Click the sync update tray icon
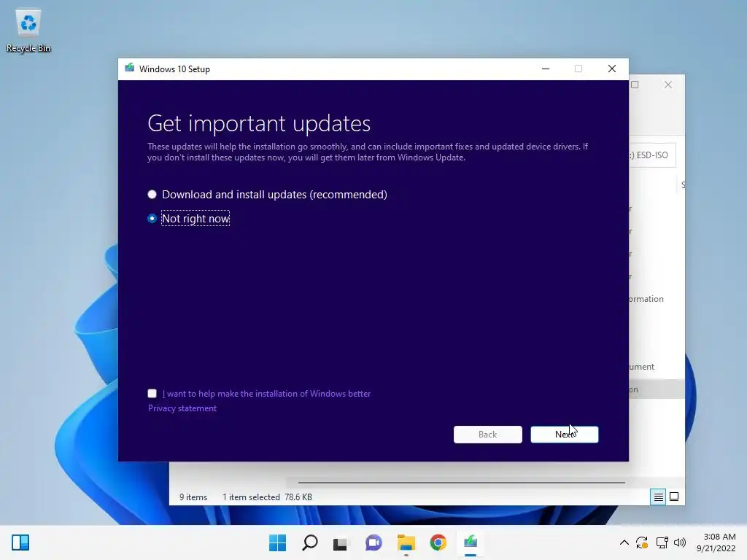The image size is (747, 560). click(x=642, y=542)
